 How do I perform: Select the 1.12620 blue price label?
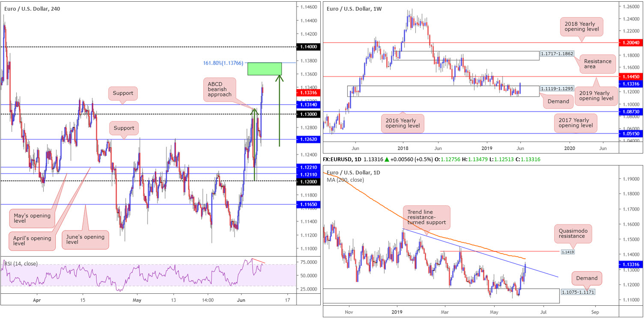point(309,139)
